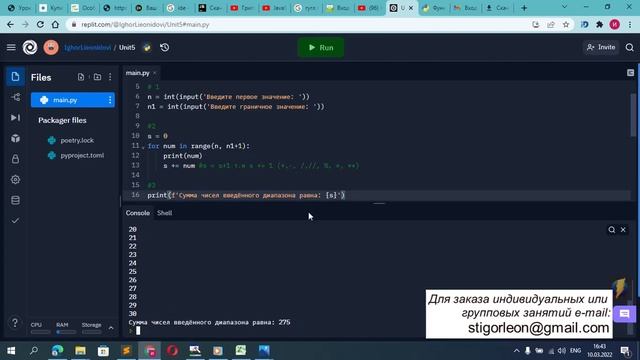This screenshot has width=640, height=360.
Task: Close the main.py editor tab
Action: 155,73
